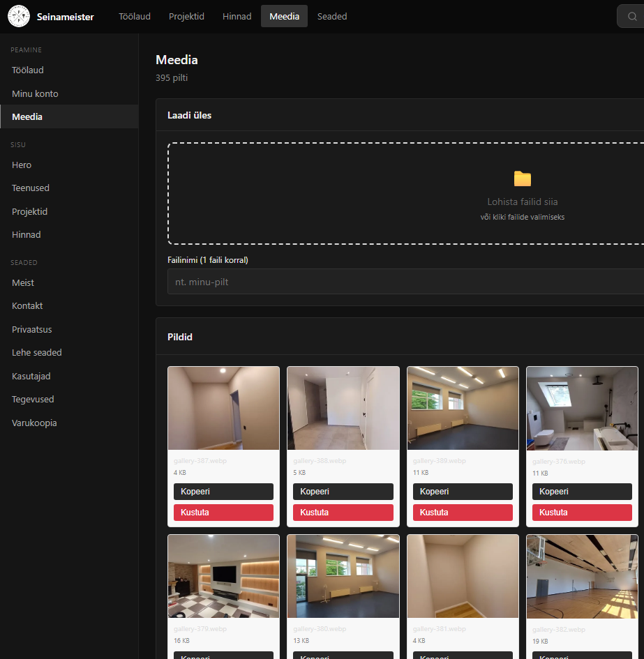Select the gallery-382.webp sports hall thumbnail
This screenshot has height=659, width=644.
[582, 576]
